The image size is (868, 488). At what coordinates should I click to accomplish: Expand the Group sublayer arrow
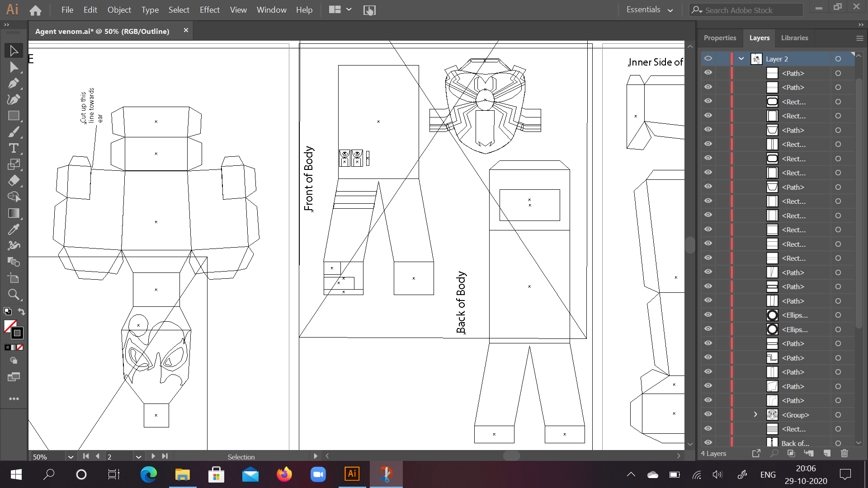click(x=755, y=414)
